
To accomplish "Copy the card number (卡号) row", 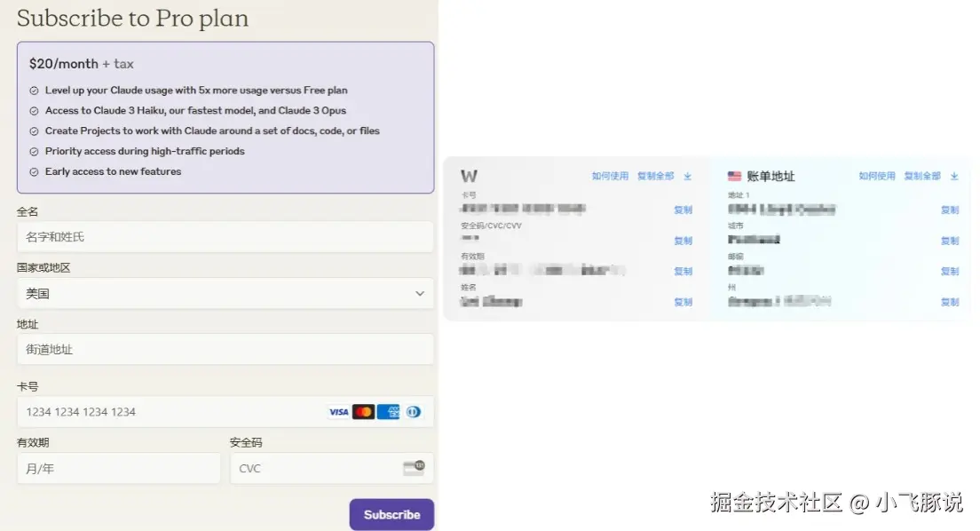I will (684, 210).
